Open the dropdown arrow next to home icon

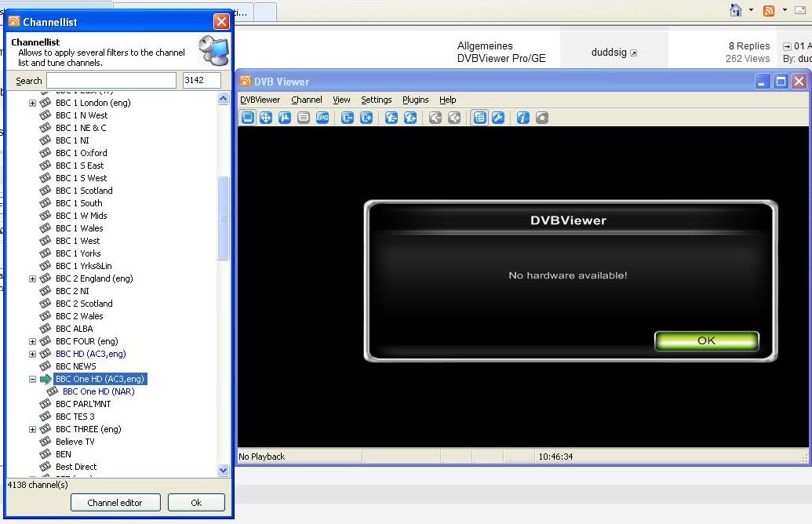[x=751, y=10]
